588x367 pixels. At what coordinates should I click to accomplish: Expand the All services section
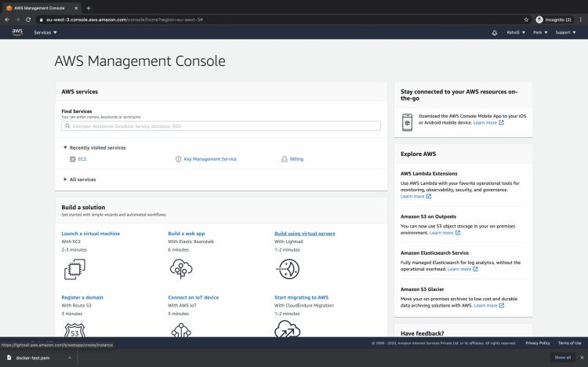(82, 180)
